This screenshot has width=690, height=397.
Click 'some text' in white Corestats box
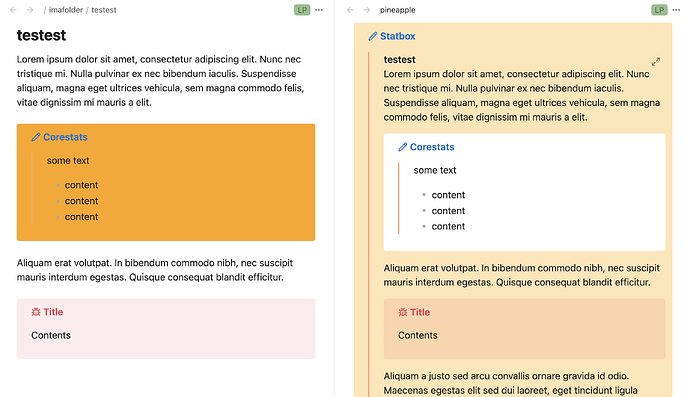pos(435,170)
